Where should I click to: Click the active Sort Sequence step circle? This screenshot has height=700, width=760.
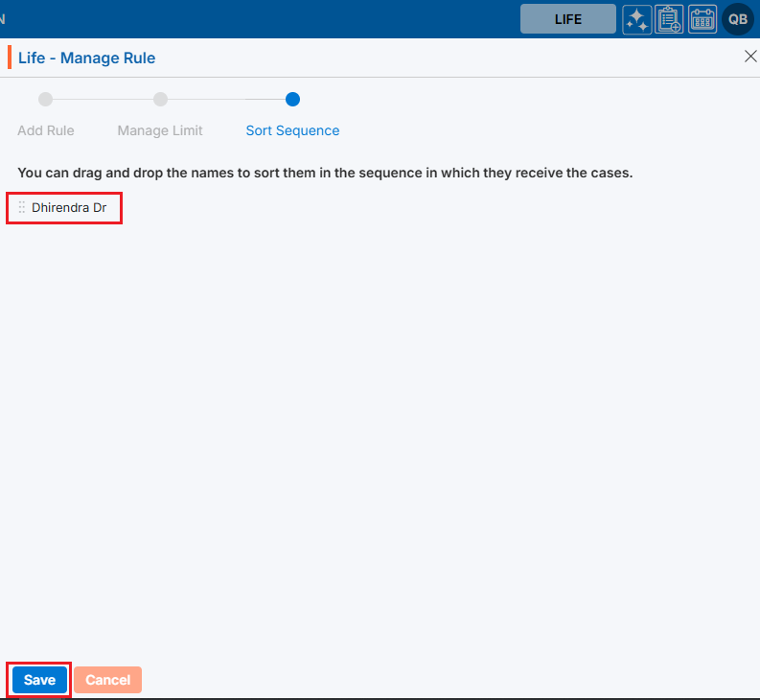[x=292, y=99]
